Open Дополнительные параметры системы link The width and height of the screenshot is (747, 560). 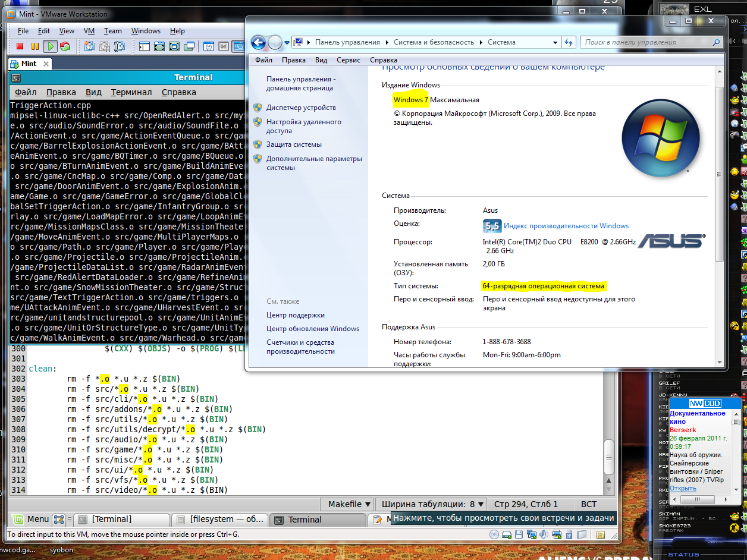(x=314, y=163)
